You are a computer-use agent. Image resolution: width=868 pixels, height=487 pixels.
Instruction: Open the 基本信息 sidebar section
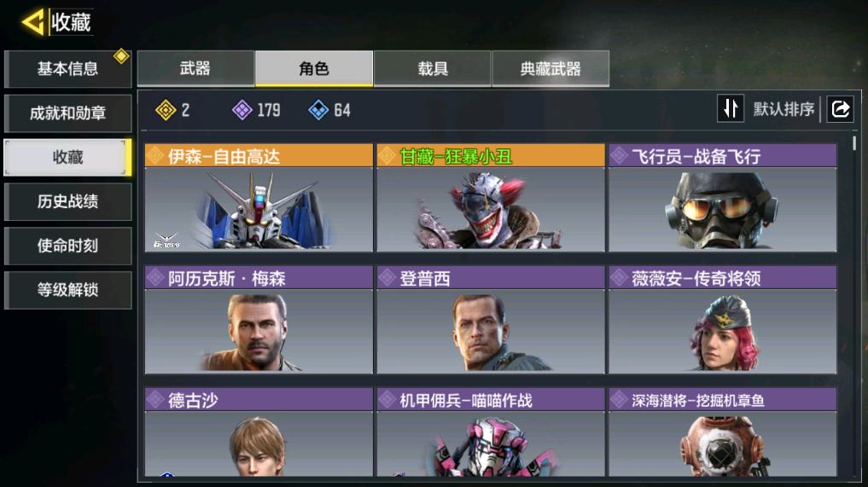67,69
